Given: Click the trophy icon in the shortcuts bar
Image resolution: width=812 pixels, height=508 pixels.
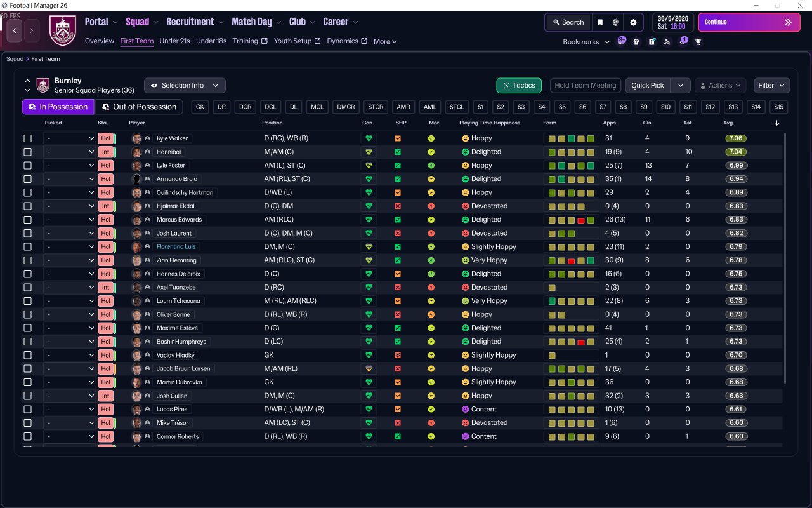Looking at the screenshot, I should (698, 42).
